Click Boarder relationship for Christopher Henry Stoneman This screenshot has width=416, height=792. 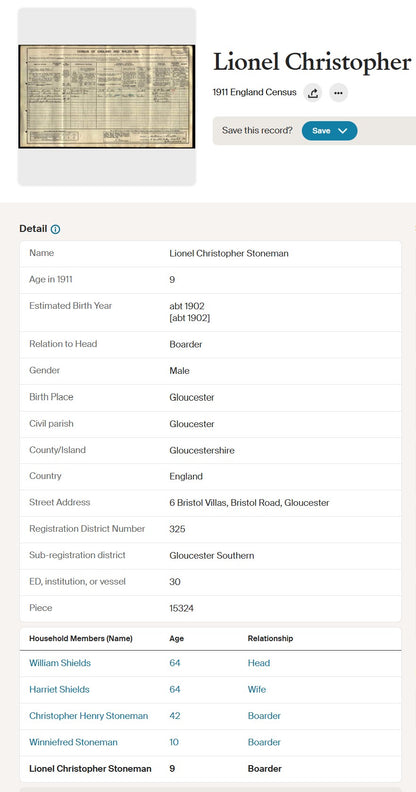tap(264, 716)
